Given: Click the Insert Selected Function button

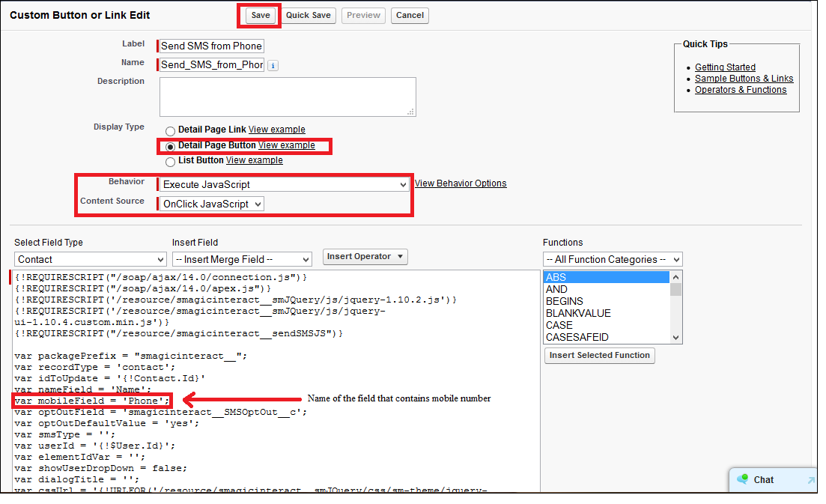Looking at the screenshot, I should (x=600, y=356).
